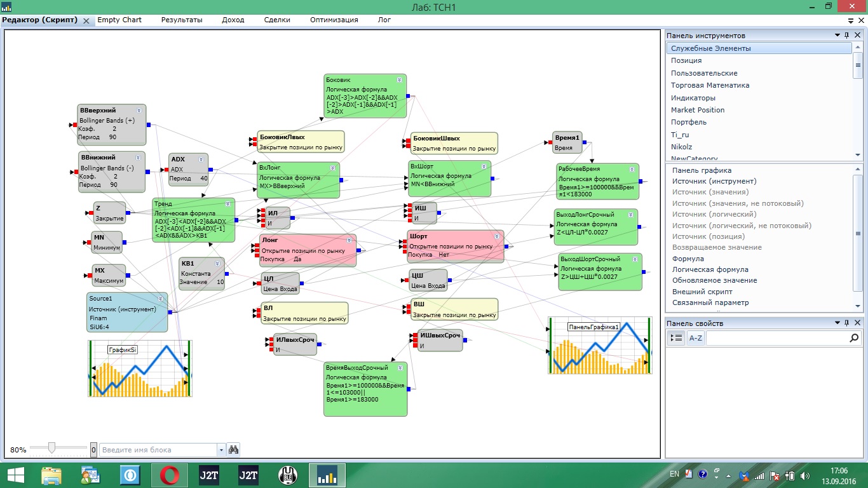Choose Логическая формула in the tools list
Viewport: 868px width, 488px height.
coord(710,269)
